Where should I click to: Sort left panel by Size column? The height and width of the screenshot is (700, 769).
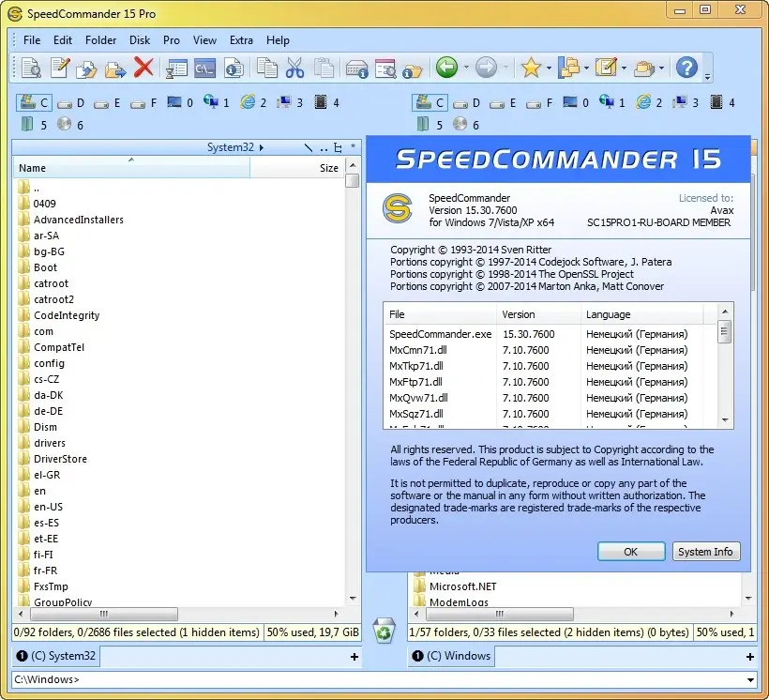click(x=297, y=168)
